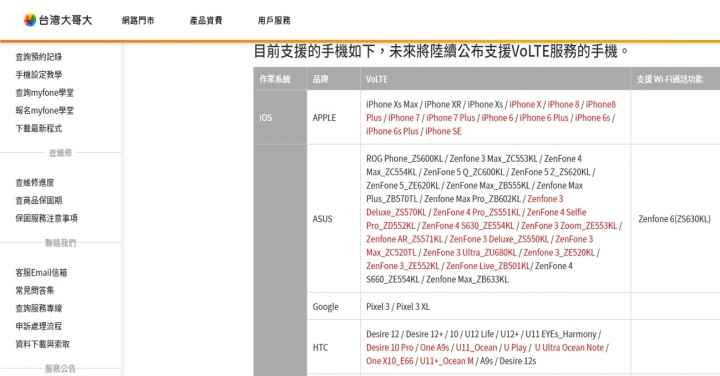720x376 pixels.
Task: Open 查詢myfone學堂 sidebar link
Action: tap(45, 93)
